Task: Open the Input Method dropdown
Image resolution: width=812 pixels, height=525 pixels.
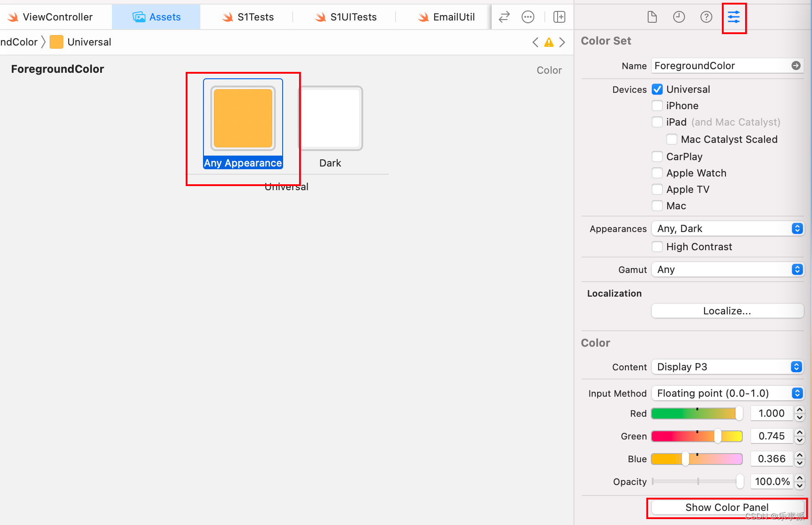Action: coord(727,393)
